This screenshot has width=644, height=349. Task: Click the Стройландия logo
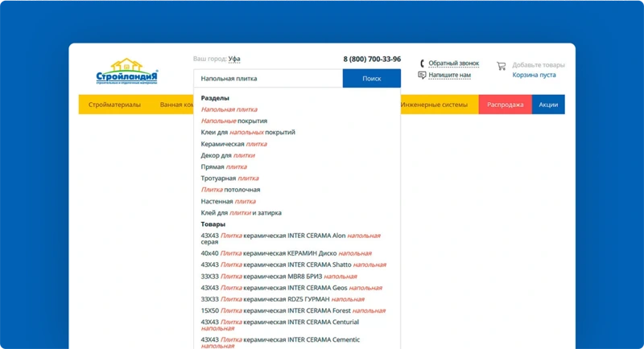click(126, 72)
